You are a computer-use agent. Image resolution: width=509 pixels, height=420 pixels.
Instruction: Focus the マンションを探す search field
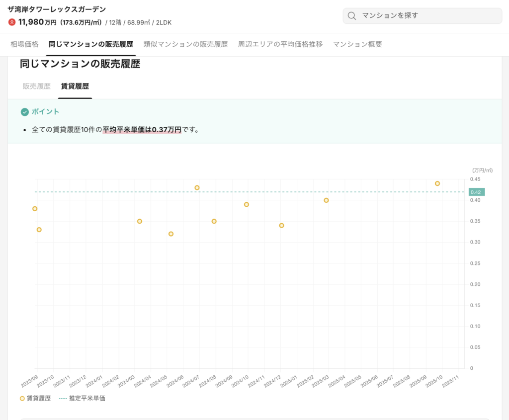coord(427,16)
